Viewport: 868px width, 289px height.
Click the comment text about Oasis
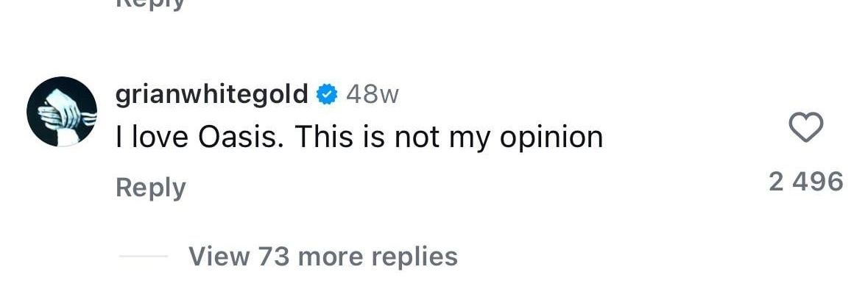[359, 138]
